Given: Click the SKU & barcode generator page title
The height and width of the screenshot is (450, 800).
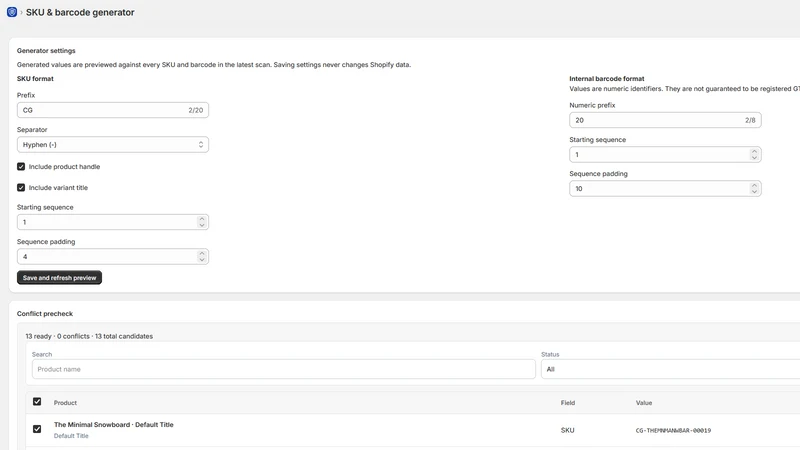Looking at the screenshot, I should 80,12.
